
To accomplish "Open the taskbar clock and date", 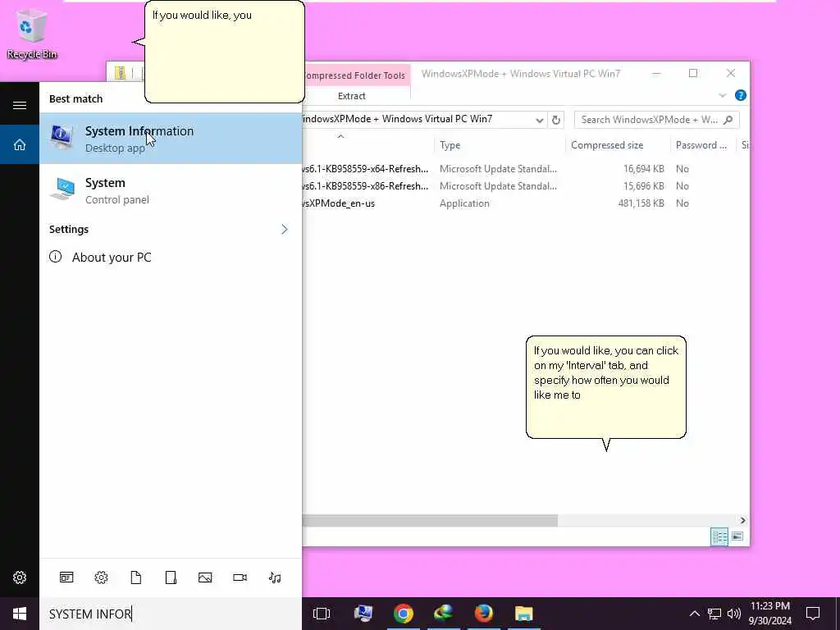I will 770,614.
